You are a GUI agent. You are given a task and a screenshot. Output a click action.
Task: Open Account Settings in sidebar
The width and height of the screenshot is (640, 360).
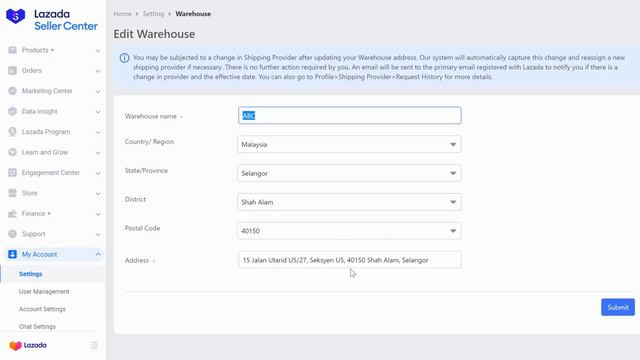click(x=42, y=309)
